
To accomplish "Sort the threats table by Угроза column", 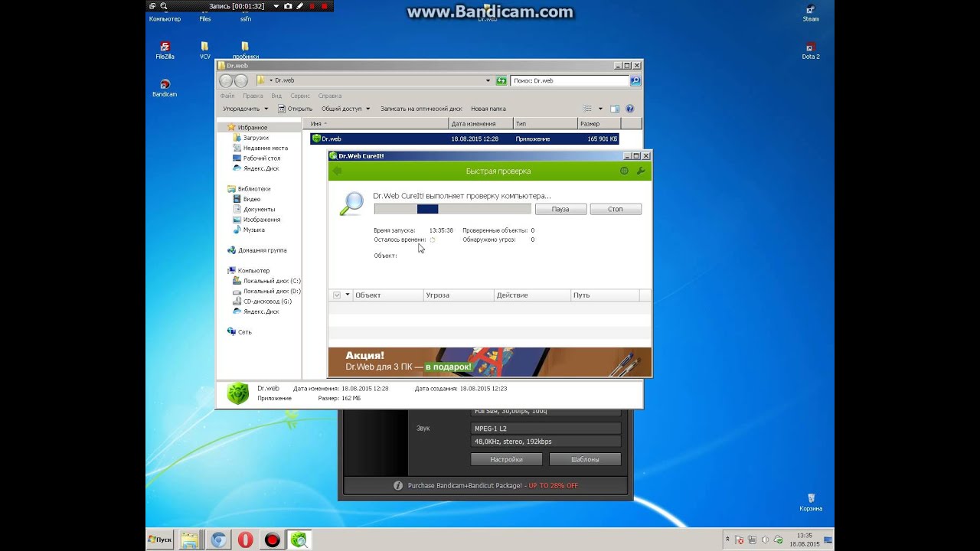I will (459, 295).
